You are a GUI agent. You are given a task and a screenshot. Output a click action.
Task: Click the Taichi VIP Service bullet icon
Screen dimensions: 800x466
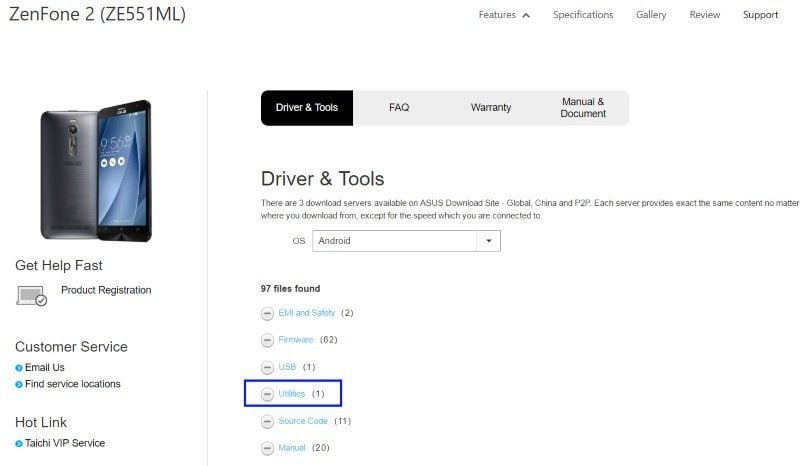19,444
